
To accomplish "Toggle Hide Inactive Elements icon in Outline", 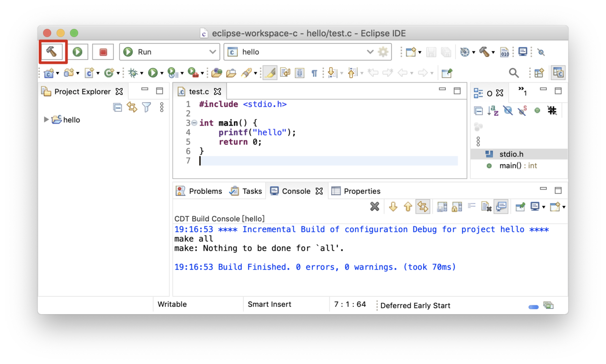I will (x=552, y=111).
